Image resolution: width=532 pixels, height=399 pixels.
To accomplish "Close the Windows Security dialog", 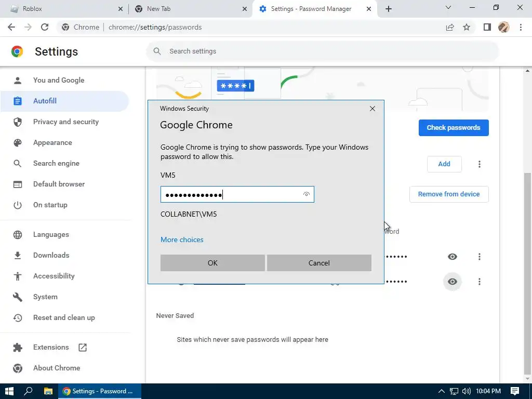I will point(372,109).
